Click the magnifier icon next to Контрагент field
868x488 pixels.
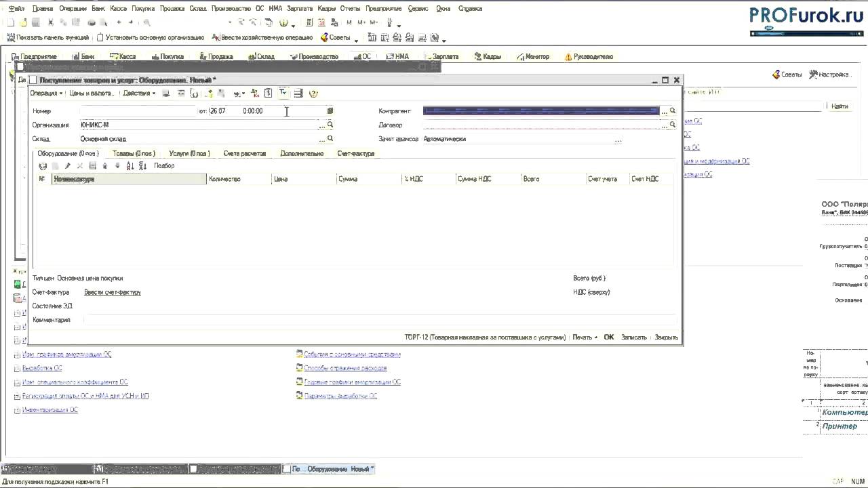[x=673, y=110]
